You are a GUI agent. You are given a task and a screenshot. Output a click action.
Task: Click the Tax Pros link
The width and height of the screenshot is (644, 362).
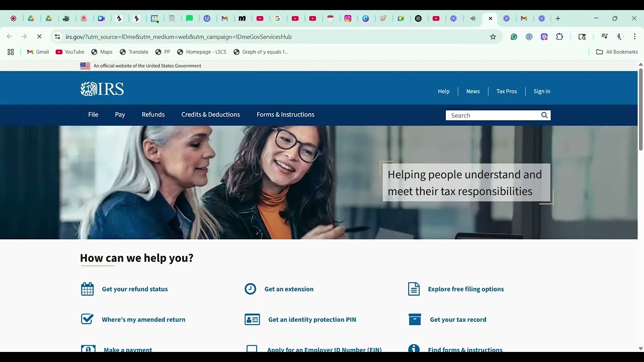[x=507, y=91]
